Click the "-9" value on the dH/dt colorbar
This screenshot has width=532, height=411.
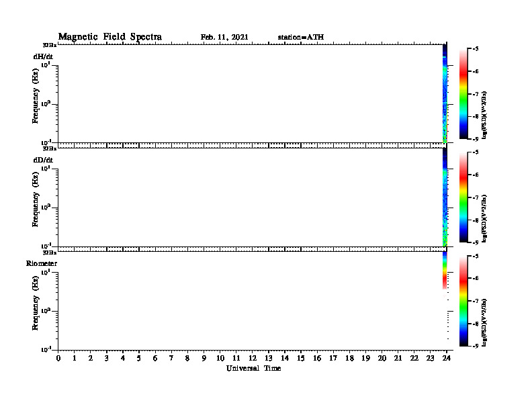pyautogui.click(x=476, y=139)
